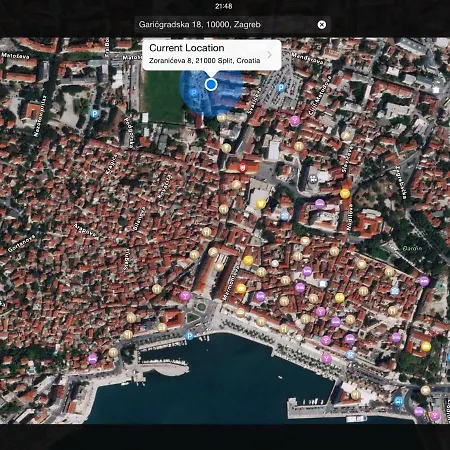Clear the search field with X button
The image size is (450, 450).
click(x=322, y=24)
